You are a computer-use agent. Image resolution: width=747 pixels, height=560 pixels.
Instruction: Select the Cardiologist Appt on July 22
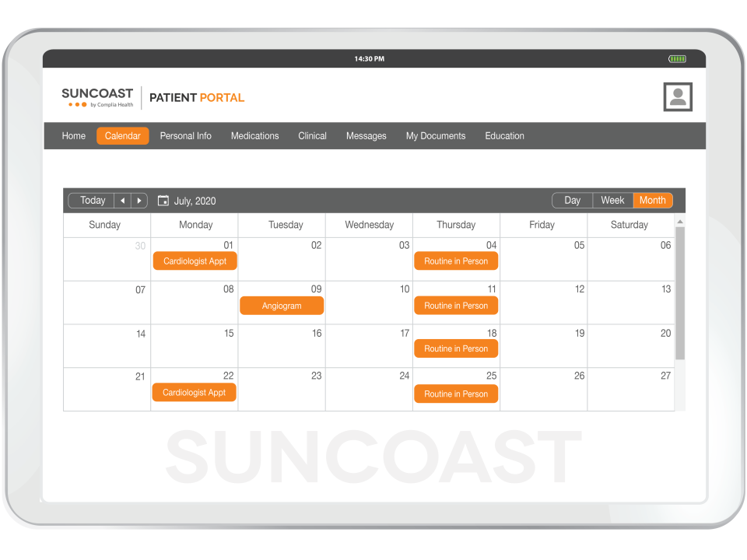click(x=195, y=392)
